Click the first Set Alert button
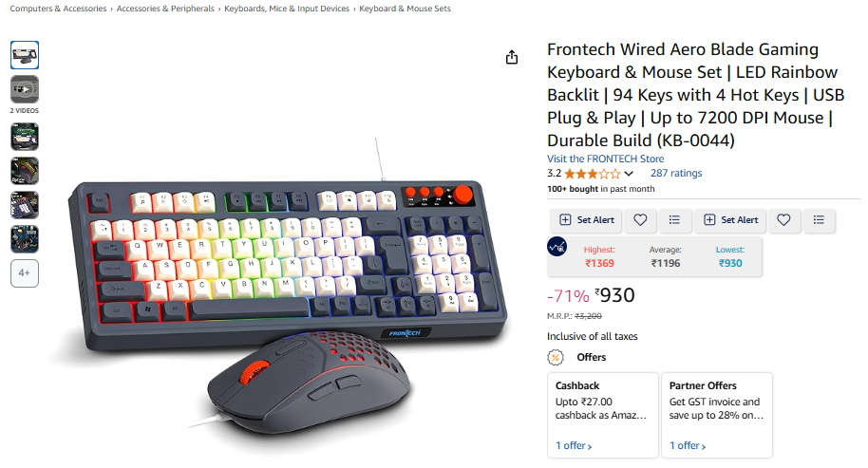This screenshot has height=468, width=868. [586, 220]
